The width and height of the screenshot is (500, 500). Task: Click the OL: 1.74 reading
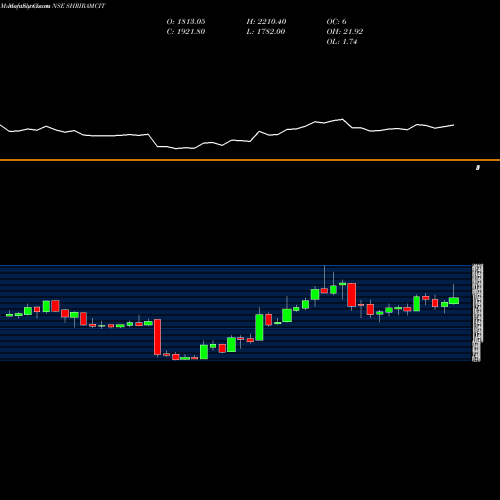342,42
